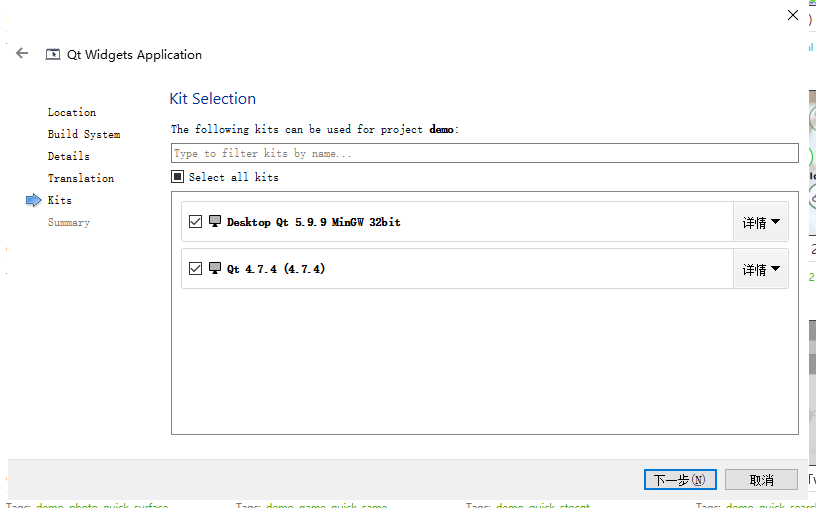
Task: Select the Details wizard step
Action: coord(68,156)
